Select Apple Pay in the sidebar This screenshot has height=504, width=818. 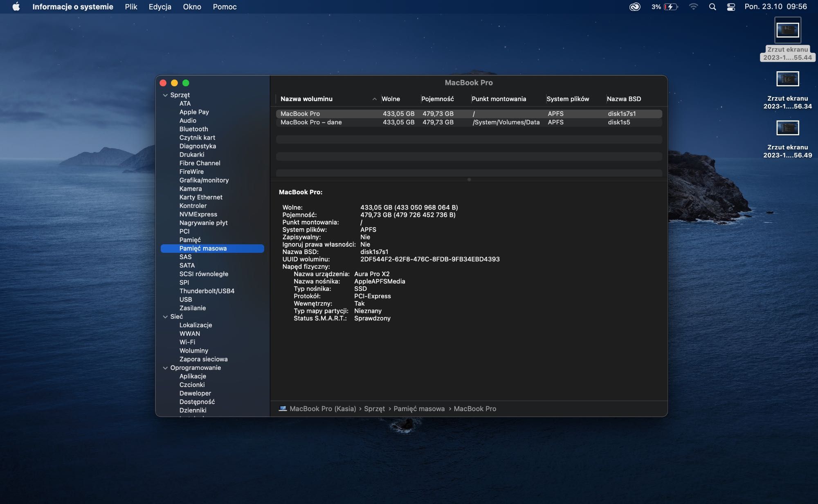pyautogui.click(x=194, y=112)
